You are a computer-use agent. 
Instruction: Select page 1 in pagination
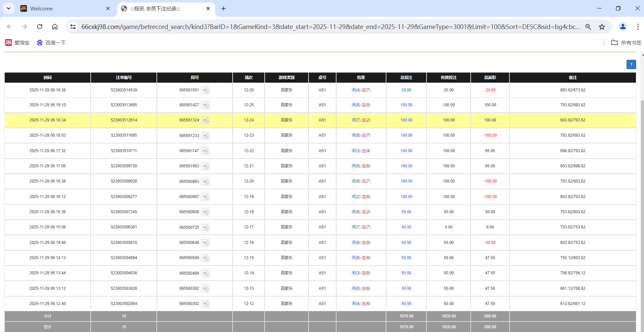coord(631,64)
